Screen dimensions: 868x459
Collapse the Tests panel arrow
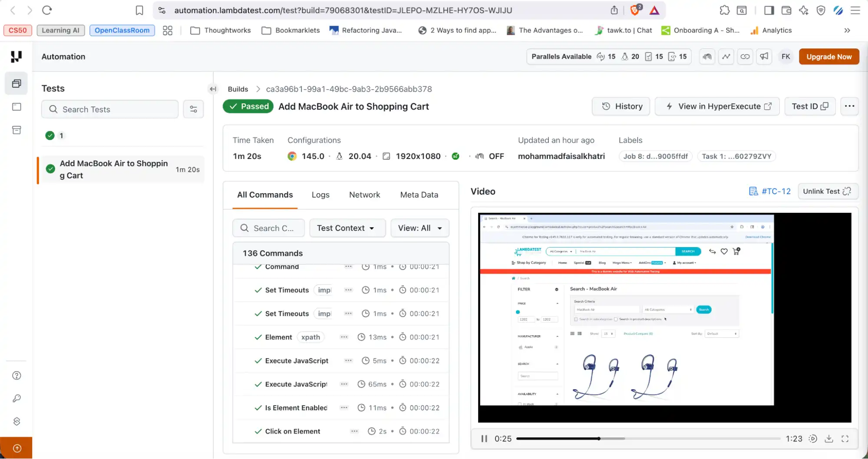pyautogui.click(x=213, y=89)
